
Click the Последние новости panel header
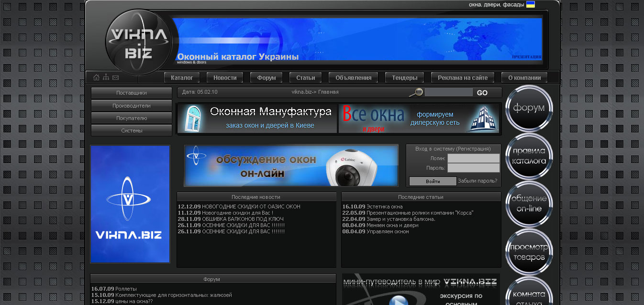coord(256,197)
